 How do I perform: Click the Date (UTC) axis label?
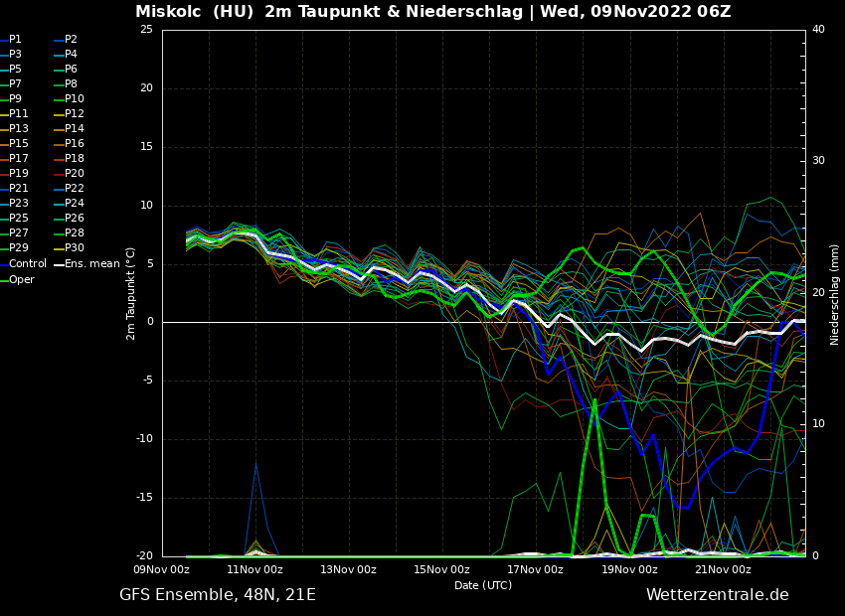(483, 585)
